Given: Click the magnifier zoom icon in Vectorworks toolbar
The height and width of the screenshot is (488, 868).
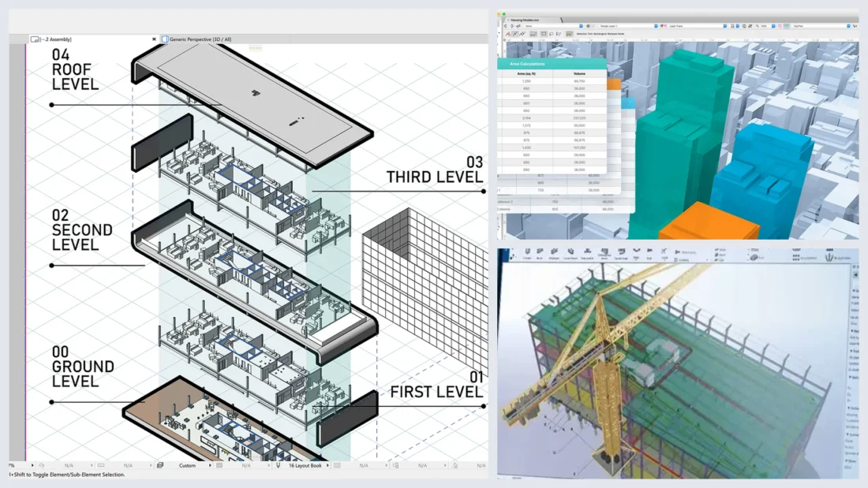Looking at the screenshot, I should pyautogui.click(x=758, y=26).
